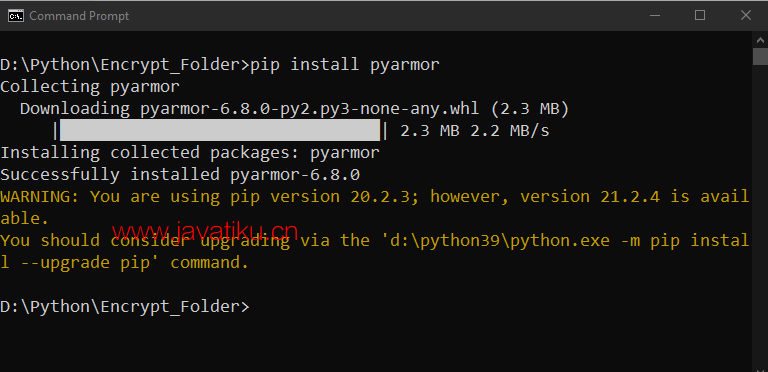Click the grey download progress bar
768x372 pixels.
(219, 131)
